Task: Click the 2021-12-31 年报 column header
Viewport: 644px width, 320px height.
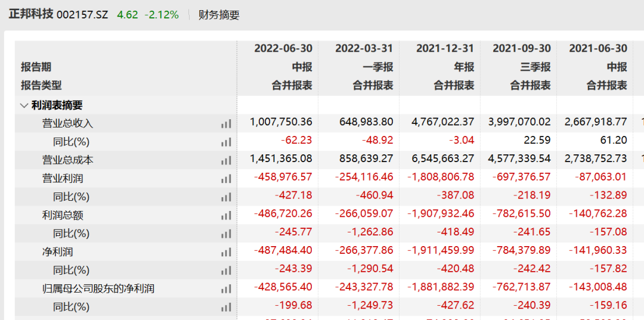Action: click(x=445, y=48)
